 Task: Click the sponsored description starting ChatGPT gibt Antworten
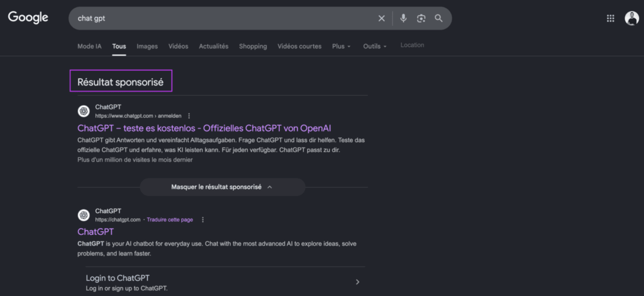[x=221, y=145]
